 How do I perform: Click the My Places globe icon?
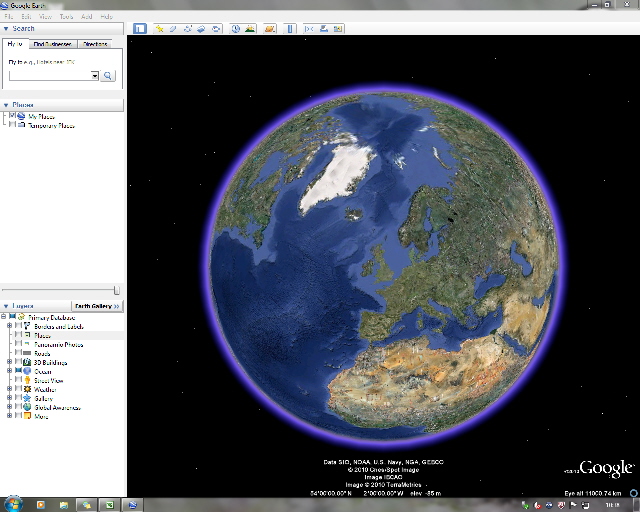click(21, 116)
